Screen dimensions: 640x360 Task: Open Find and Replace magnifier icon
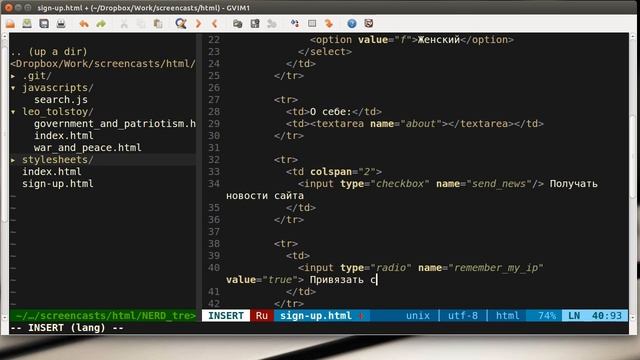(x=181, y=24)
